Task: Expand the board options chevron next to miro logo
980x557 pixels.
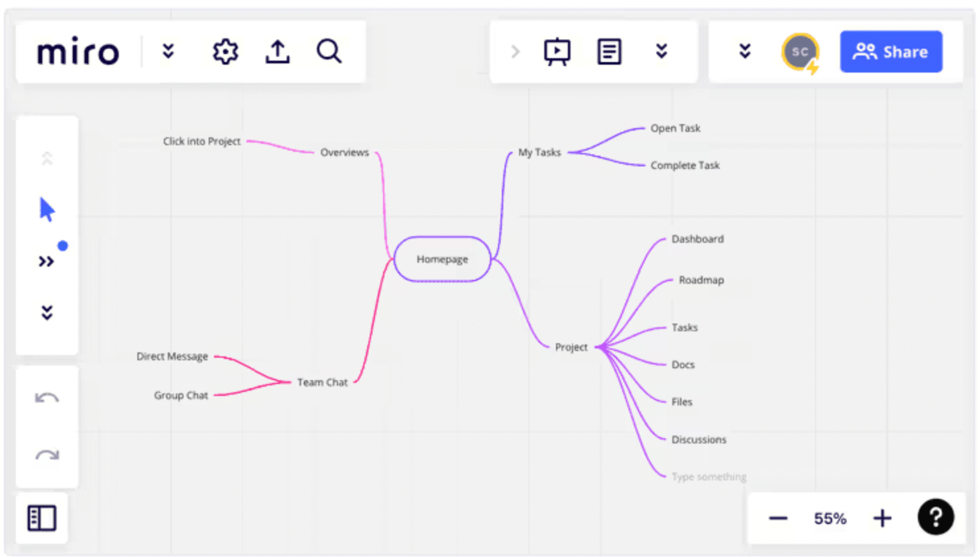Action: tap(169, 51)
